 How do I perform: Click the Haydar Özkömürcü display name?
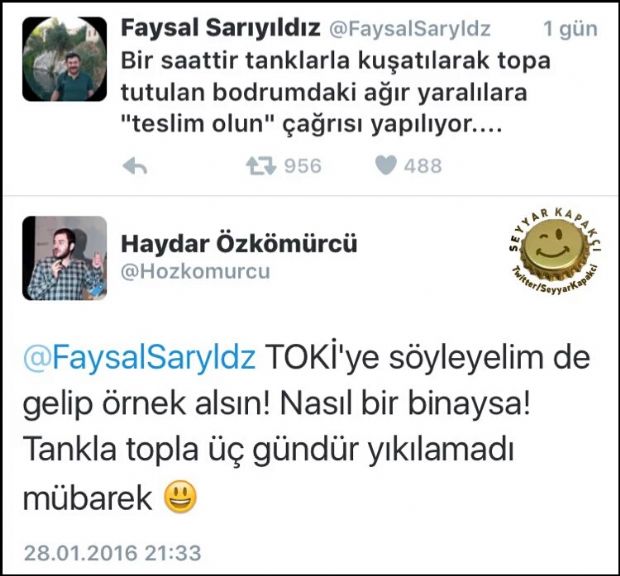(239, 243)
